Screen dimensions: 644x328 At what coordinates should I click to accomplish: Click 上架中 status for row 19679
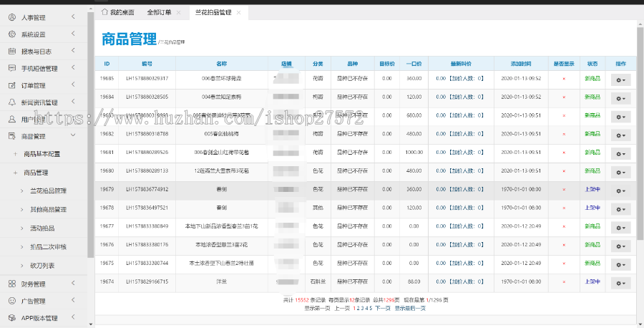(592, 190)
